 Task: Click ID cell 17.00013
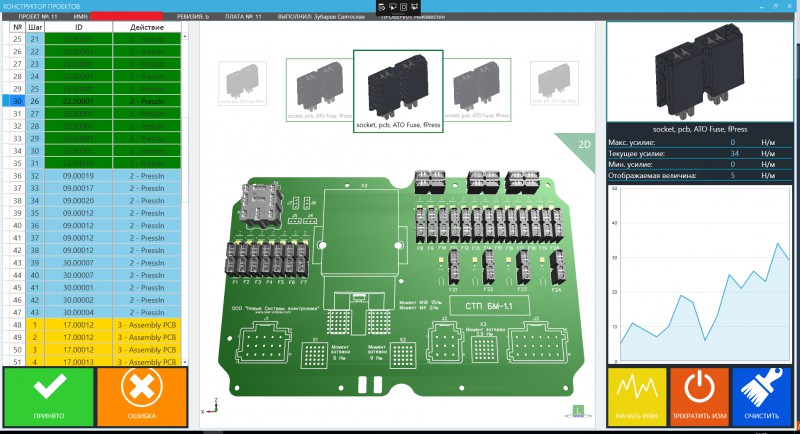(79, 362)
